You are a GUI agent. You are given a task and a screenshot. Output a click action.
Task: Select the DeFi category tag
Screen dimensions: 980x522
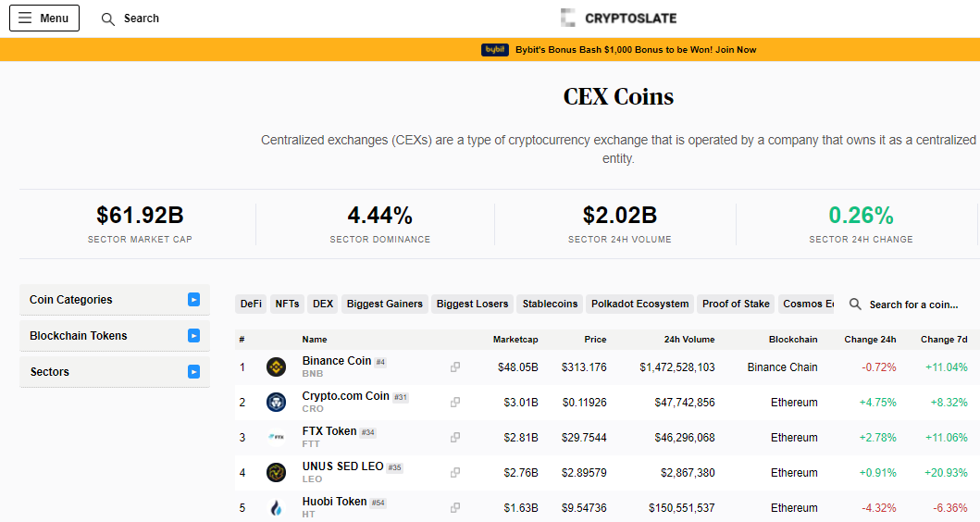click(251, 304)
